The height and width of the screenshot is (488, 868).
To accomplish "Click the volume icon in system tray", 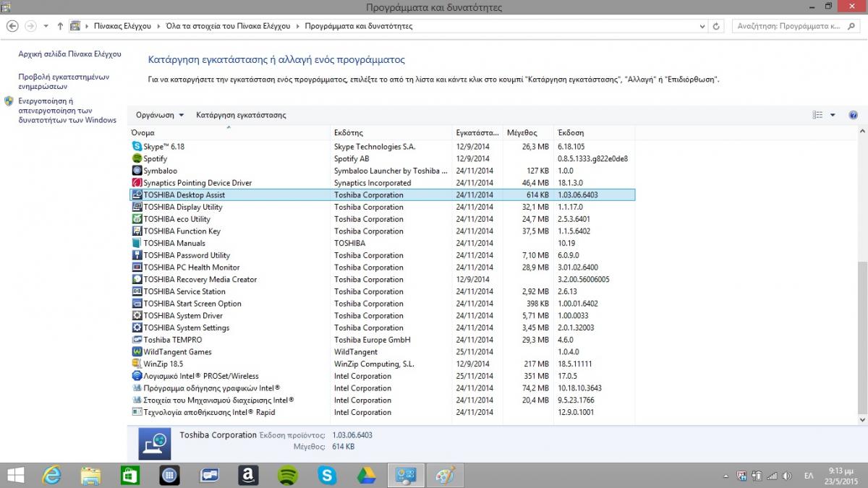I will click(787, 476).
